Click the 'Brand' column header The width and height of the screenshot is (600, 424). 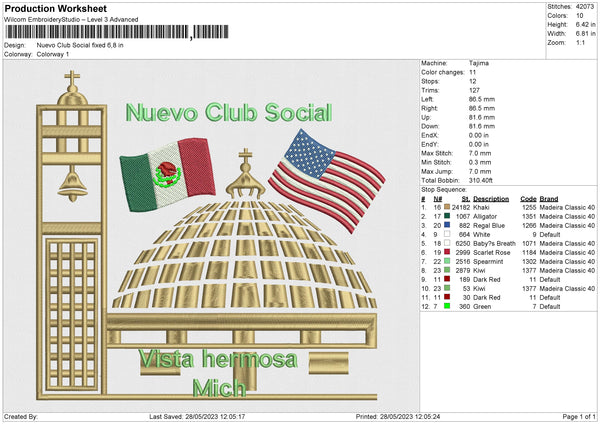point(549,199)
